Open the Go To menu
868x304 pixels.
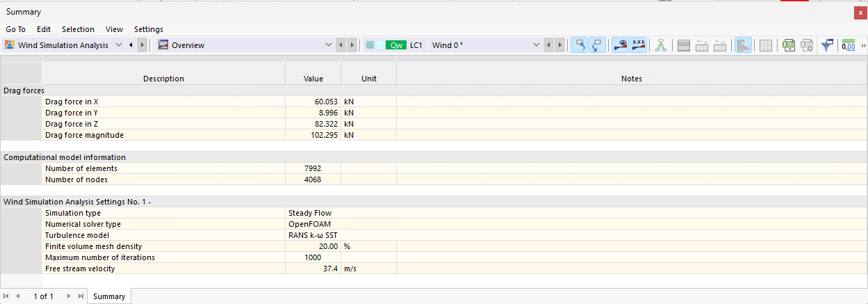point(15,29)
